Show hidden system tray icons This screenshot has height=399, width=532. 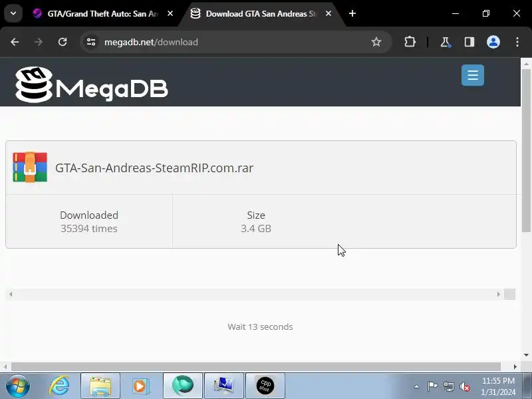pos(417,386)
